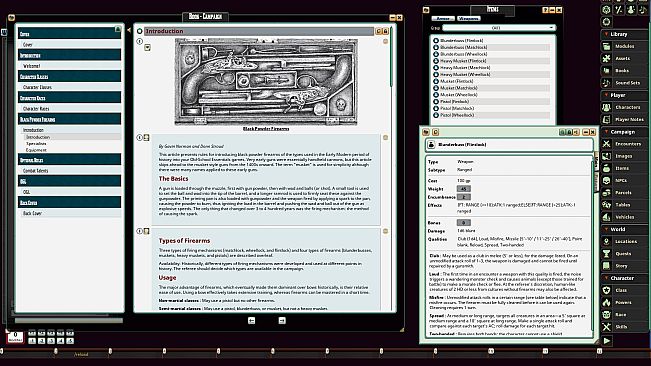Open the Powers sidebar button
Image resolution: width=651 pixels, height=366 pixels.
(x=624, y=303)
